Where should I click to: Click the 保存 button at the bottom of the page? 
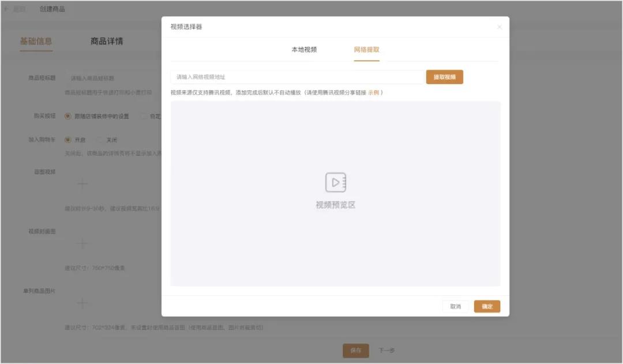click(355, 351)
